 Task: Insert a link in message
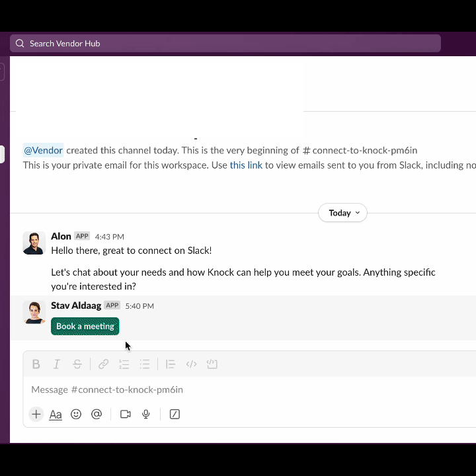click(x=104, y=364)
